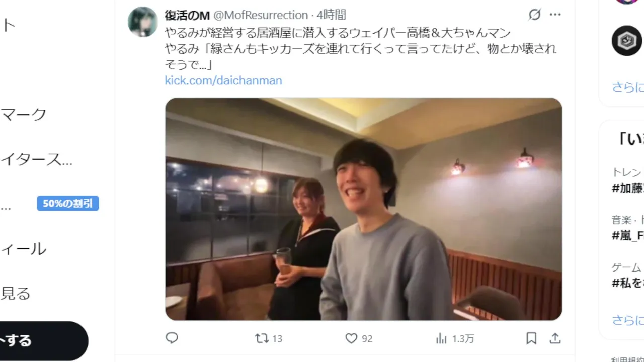Open the Grok circle-slash icon

coord(535,15)
